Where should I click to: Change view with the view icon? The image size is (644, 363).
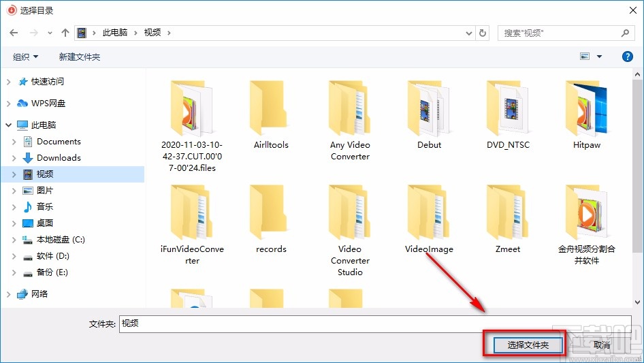585,57
